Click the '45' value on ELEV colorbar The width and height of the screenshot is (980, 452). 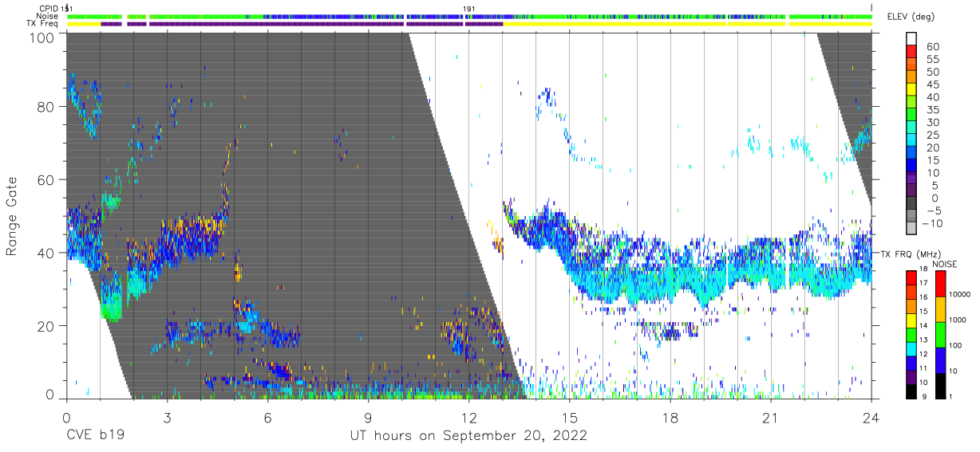click(x=932, y=85)
